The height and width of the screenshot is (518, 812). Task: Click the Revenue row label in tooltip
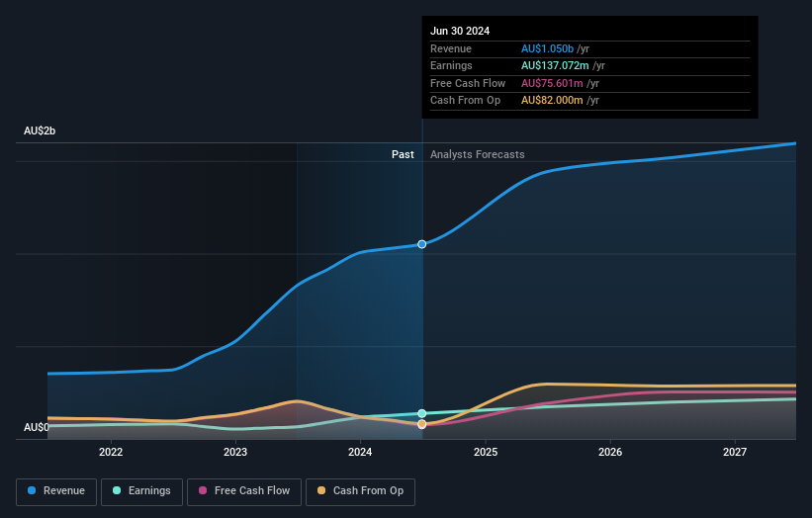click(x=451, y=48)
